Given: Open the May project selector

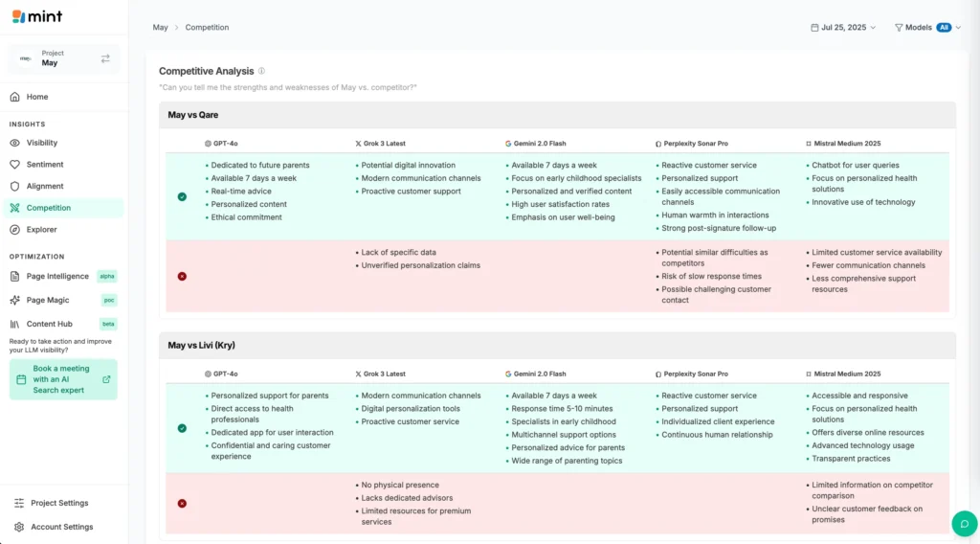Looking at the screenshot, I should 63,58.
